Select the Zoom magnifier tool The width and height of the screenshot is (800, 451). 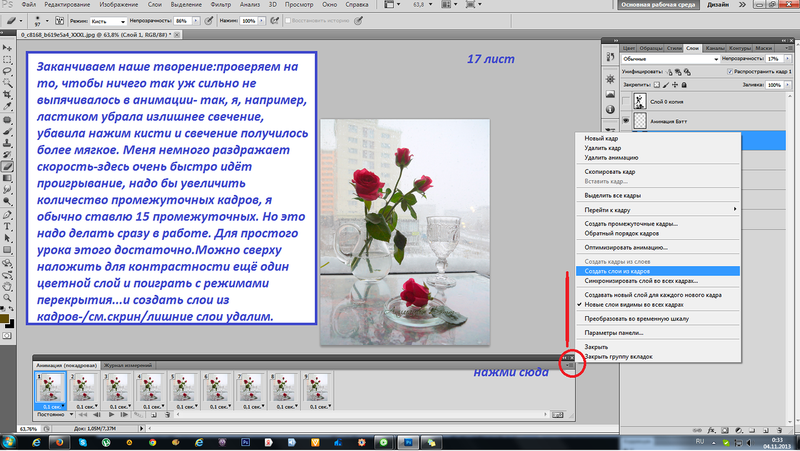click(7, 298)
